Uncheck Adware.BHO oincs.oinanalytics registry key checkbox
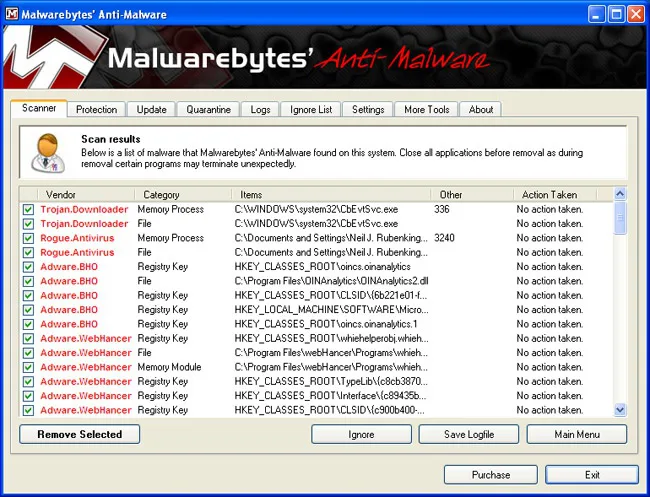Viewport: 650px width, 497px height. (28, 267)
